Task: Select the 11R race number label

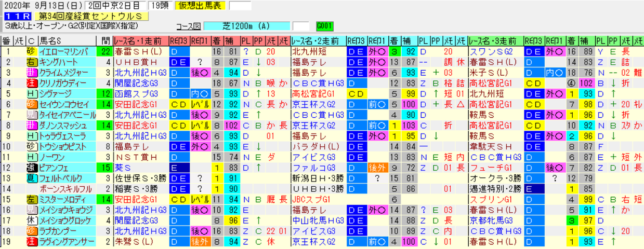Action: point(14,16)
